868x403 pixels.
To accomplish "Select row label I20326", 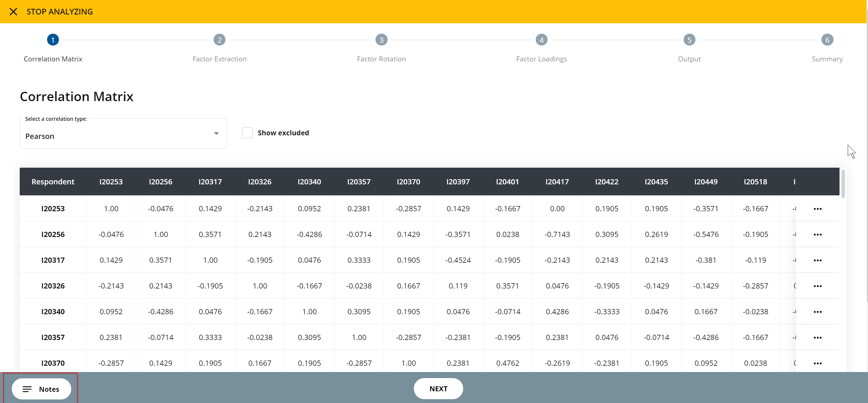I will 53,286.
